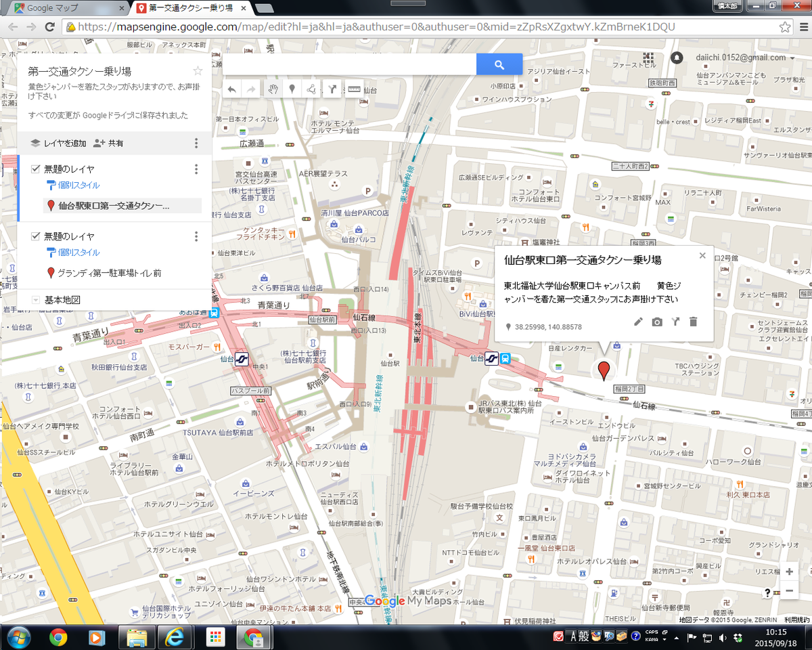Open first layer's three-dot options

click(x=196, y=169)
